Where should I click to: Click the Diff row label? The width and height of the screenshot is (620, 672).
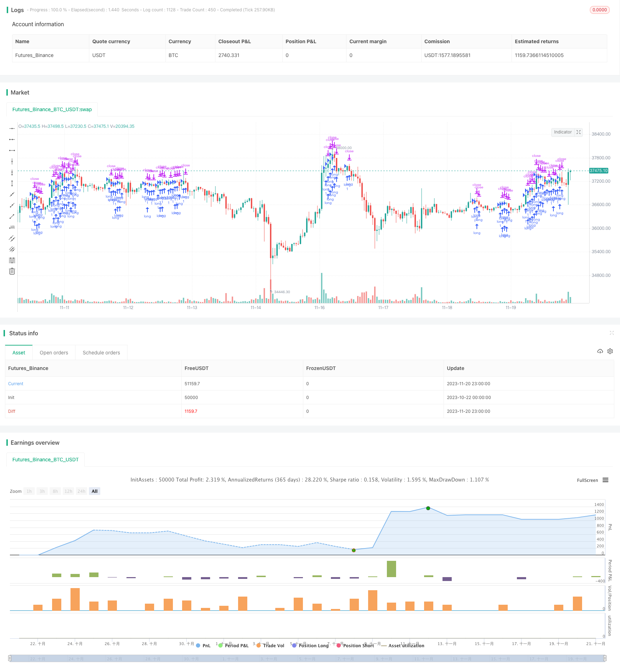12,411
